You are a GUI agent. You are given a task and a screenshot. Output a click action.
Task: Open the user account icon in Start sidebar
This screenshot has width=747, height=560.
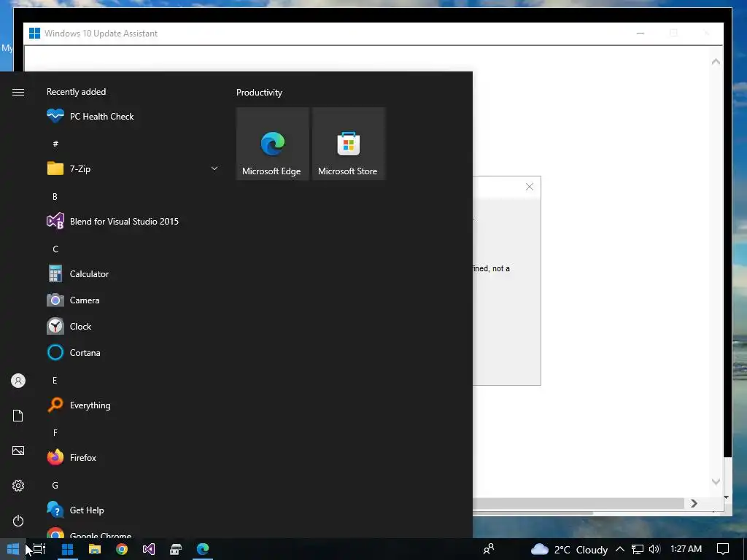coord(18,381)
